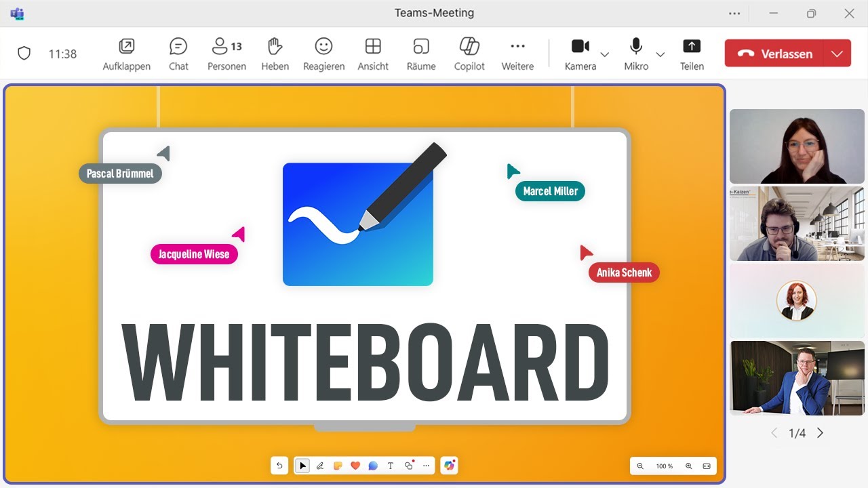This screenshot has height=488, width=868.
Task: Click the Verlassen leave button
Action: (774, 54)
